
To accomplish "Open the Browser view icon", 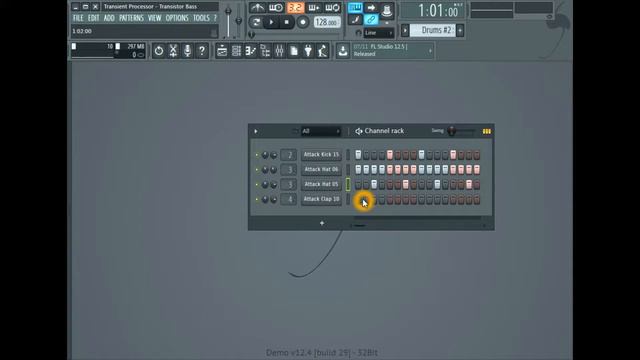I will click(x=265, y=51).
